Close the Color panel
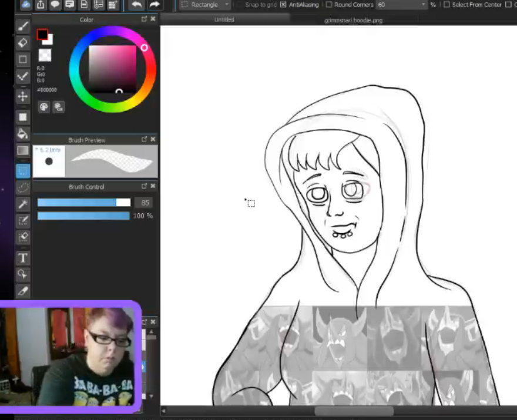 coord(153,19)
